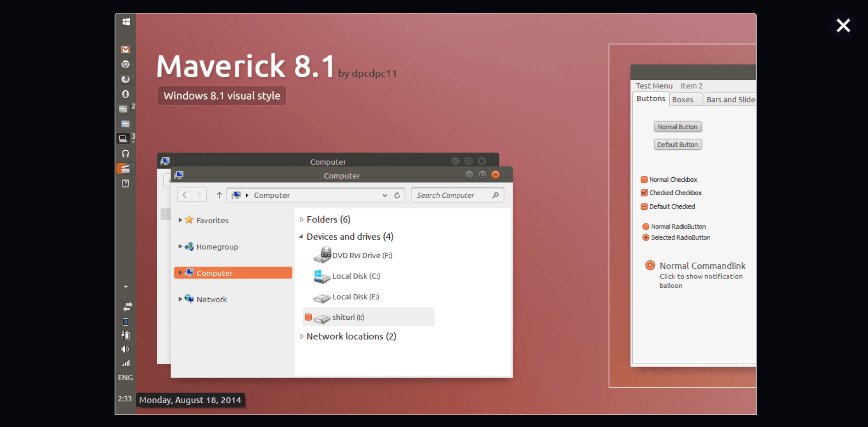
Task: Open the network signal tray icon
Action: tap(125, 363)
